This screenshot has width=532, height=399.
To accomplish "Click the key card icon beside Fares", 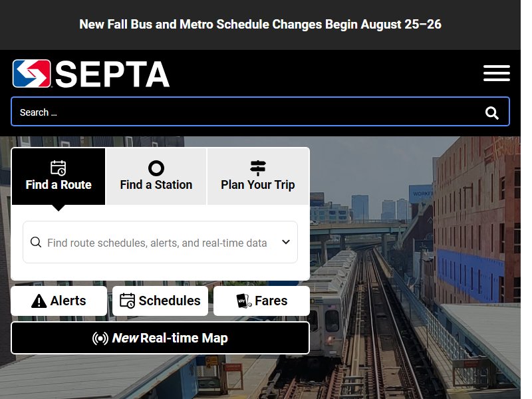I will (244, 301).
